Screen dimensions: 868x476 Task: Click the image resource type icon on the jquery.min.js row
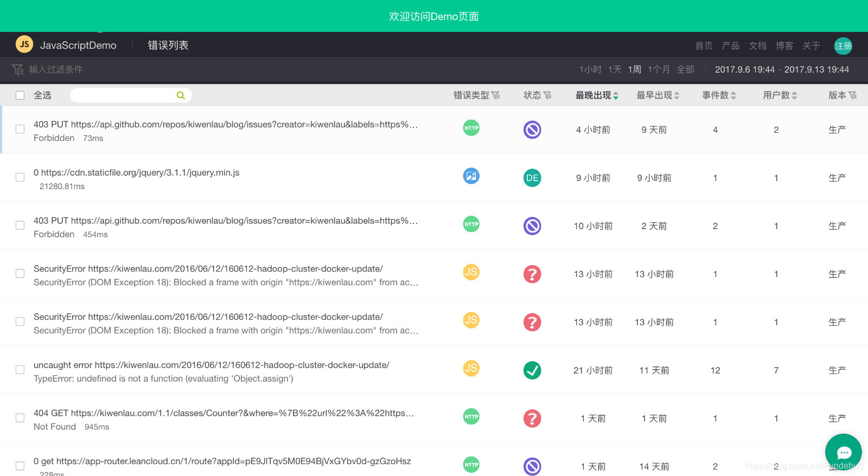pos(471,176)
